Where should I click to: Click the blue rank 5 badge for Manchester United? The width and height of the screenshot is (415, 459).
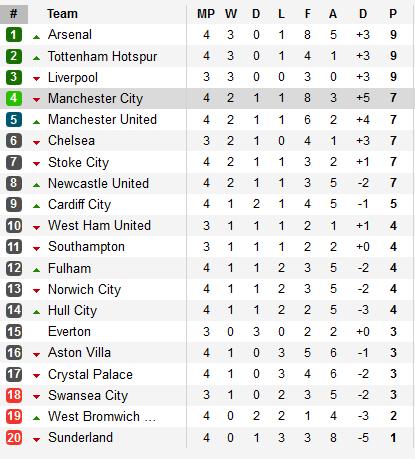point(14,119)
